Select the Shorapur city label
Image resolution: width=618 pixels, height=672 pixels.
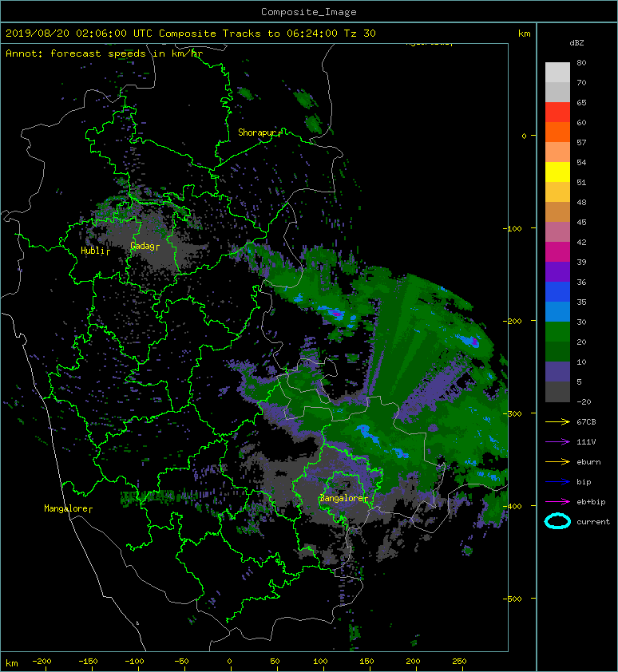(258, 132)
